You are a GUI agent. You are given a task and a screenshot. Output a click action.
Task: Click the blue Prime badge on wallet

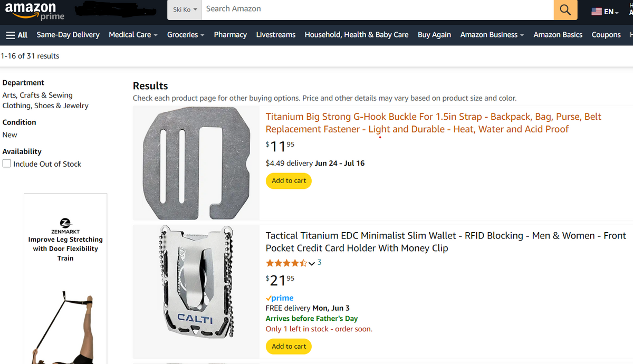[280, 298]
